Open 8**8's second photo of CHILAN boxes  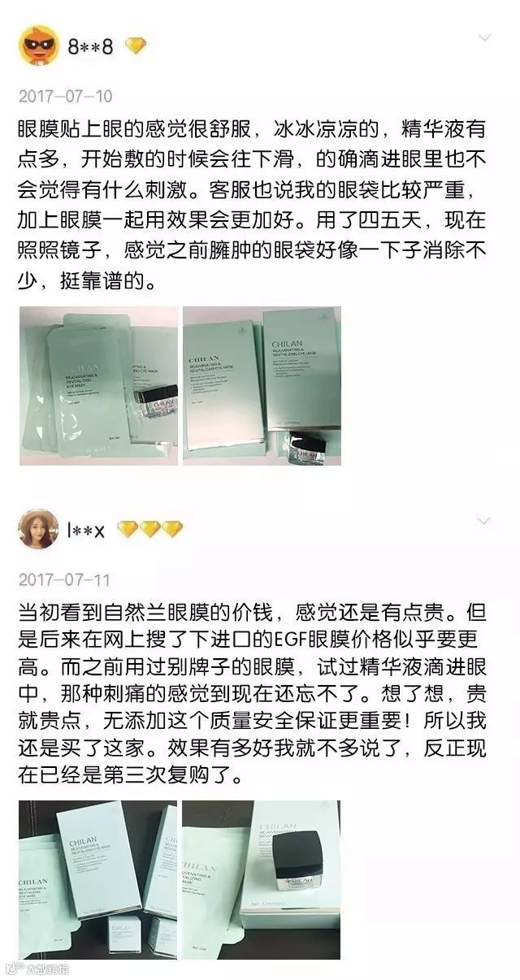pos(262,384)
